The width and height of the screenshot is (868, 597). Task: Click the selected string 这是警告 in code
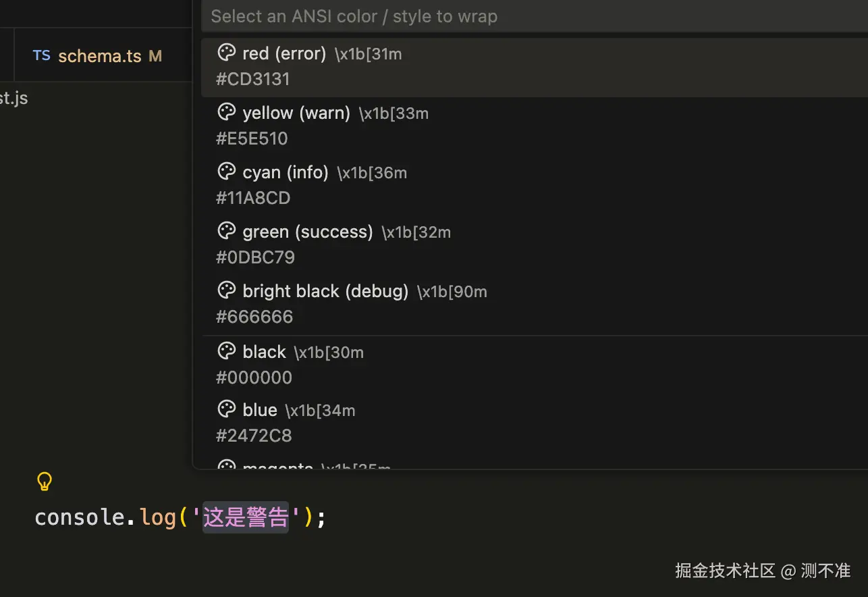tap(246, 517)
